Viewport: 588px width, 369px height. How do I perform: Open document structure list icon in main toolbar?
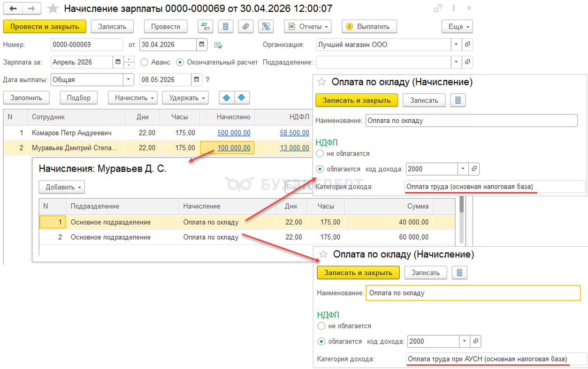pos(226,26)
